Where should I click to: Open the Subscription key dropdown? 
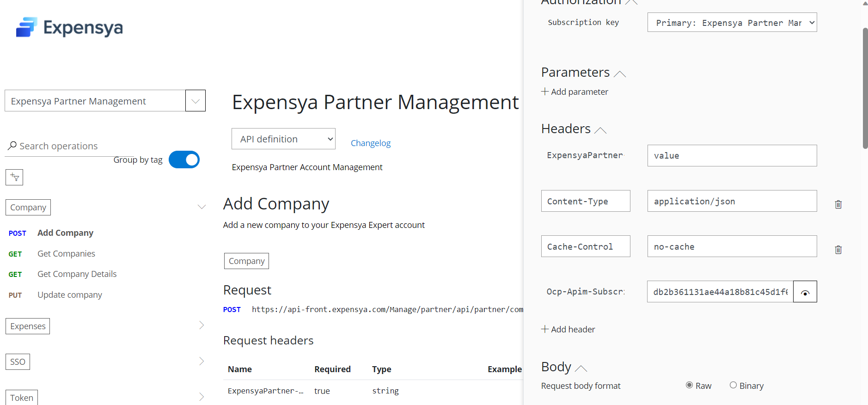click(x=732, y=22)
